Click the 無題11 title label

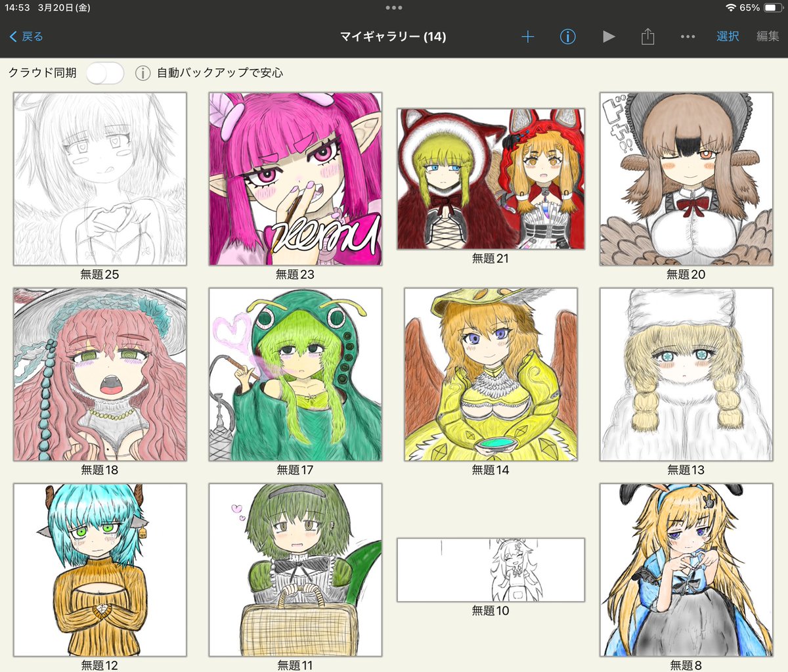tap(295, 665)
